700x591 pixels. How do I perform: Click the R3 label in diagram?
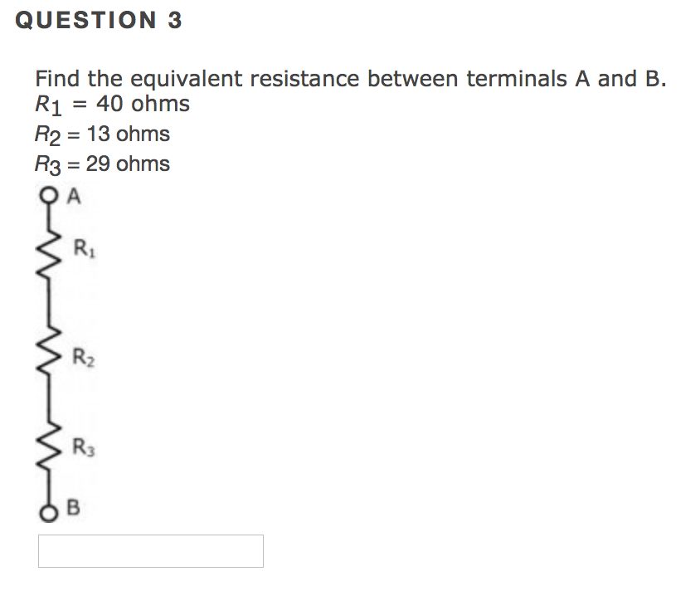[84, 447]
